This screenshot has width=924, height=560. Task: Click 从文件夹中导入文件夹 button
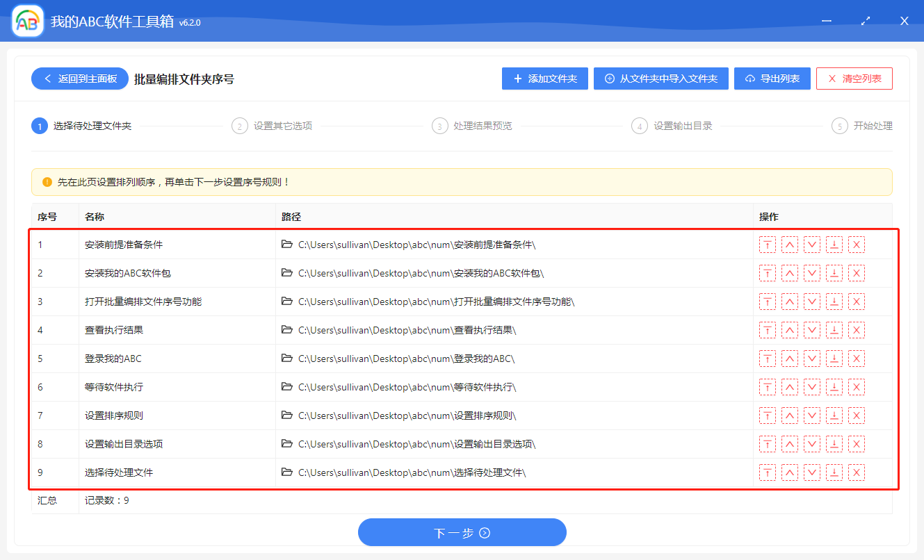[660, 78]
